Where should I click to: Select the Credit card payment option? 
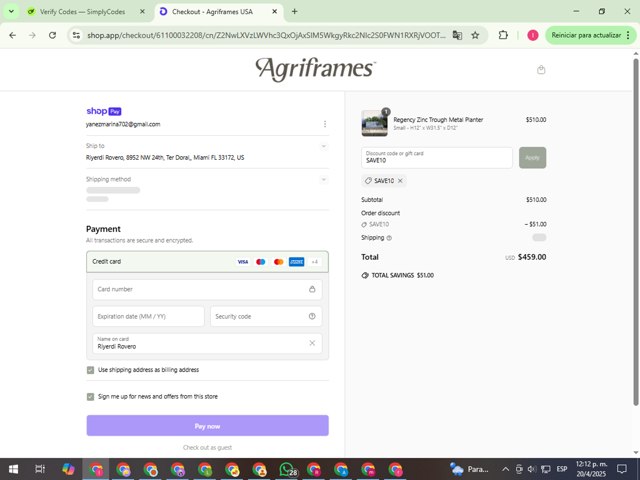(207, 262)
